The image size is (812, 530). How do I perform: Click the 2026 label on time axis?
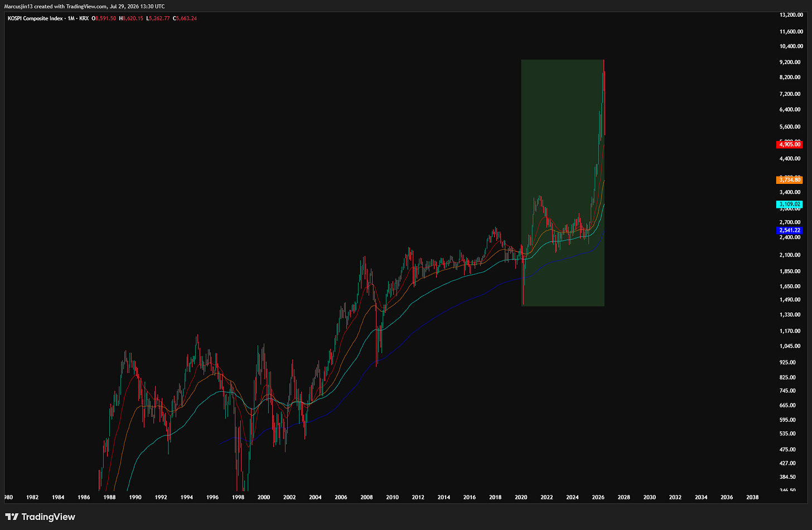[598, 497]
